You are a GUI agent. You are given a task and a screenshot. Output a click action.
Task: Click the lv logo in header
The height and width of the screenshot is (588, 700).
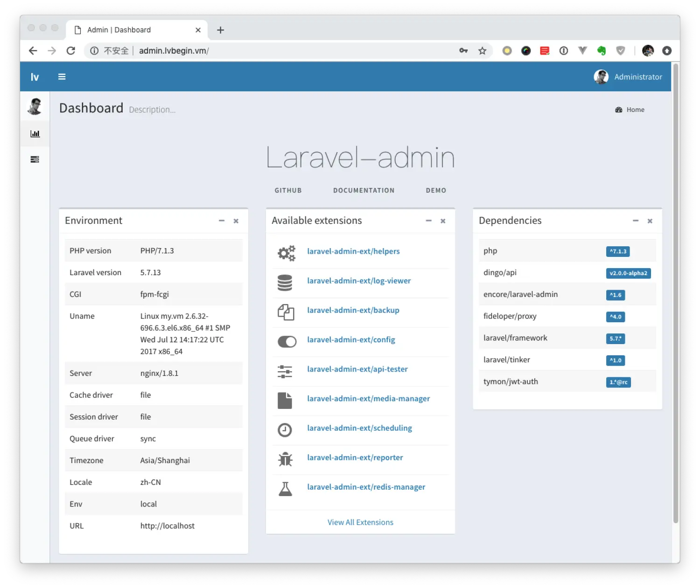coord(35,76)
